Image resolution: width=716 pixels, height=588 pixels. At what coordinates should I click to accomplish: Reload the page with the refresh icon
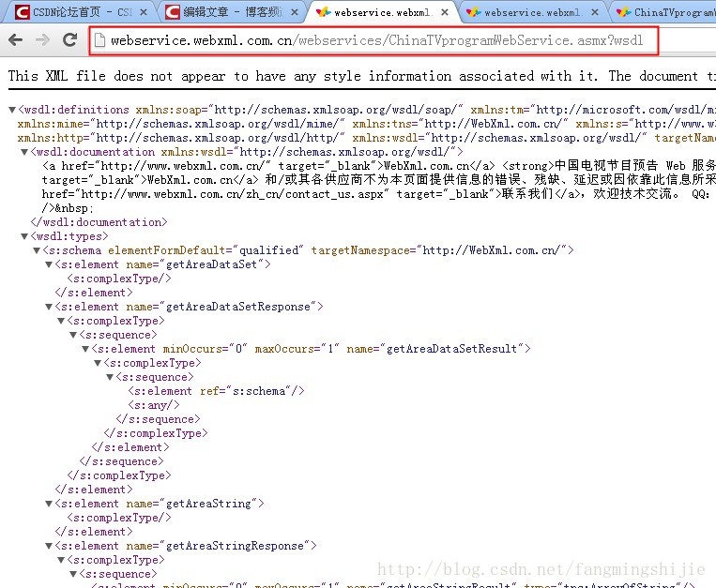point(69,40)
